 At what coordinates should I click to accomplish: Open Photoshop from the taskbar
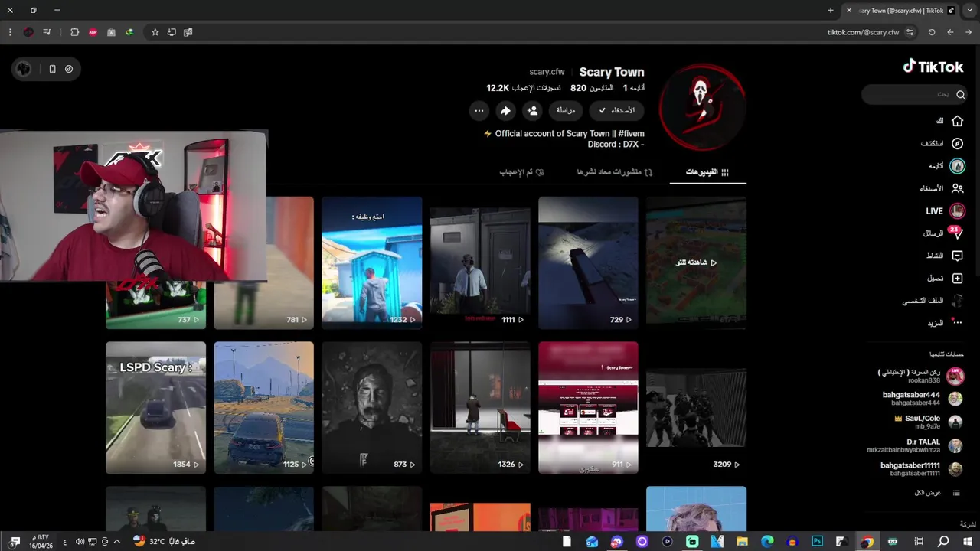click(x=817, y=542)
